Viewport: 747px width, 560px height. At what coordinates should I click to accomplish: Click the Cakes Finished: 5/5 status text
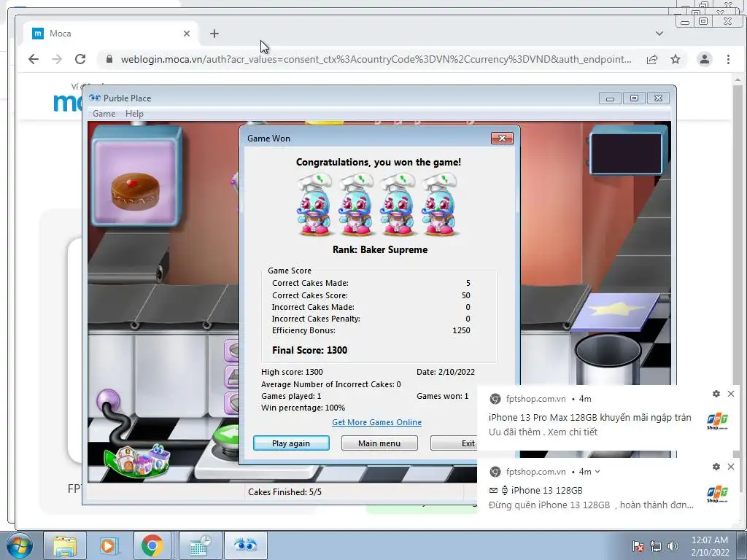click(x=285, y=492)
